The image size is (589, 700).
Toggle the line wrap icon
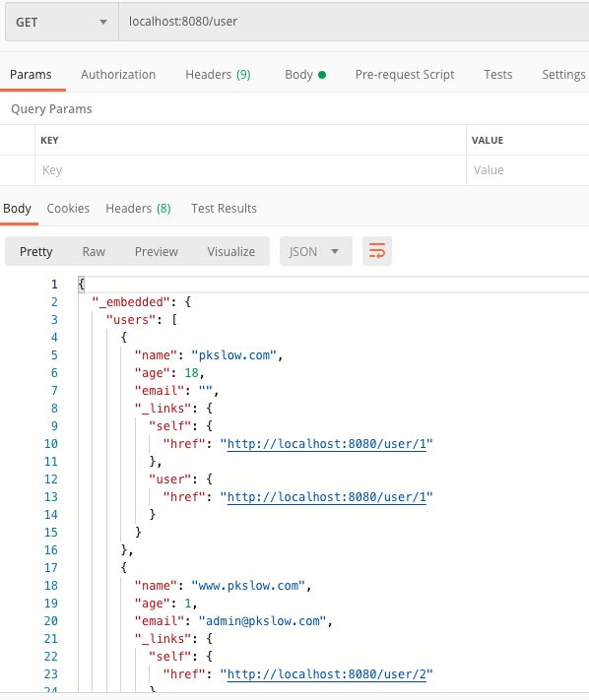(x=377, y=251)
